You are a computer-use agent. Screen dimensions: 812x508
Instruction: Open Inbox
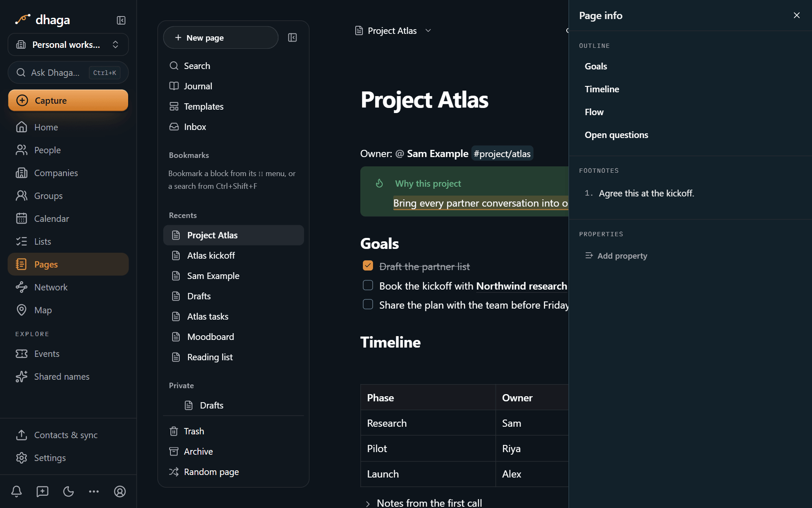click(x=233, y=127)
